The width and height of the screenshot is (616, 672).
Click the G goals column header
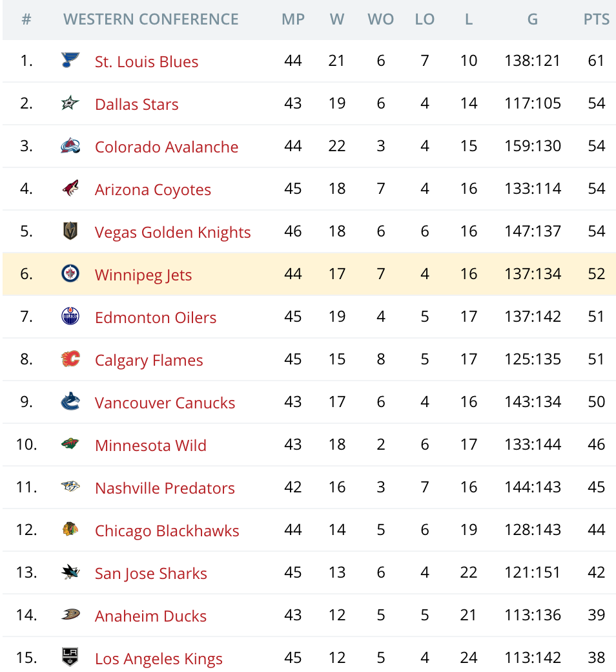pos(532,19)
